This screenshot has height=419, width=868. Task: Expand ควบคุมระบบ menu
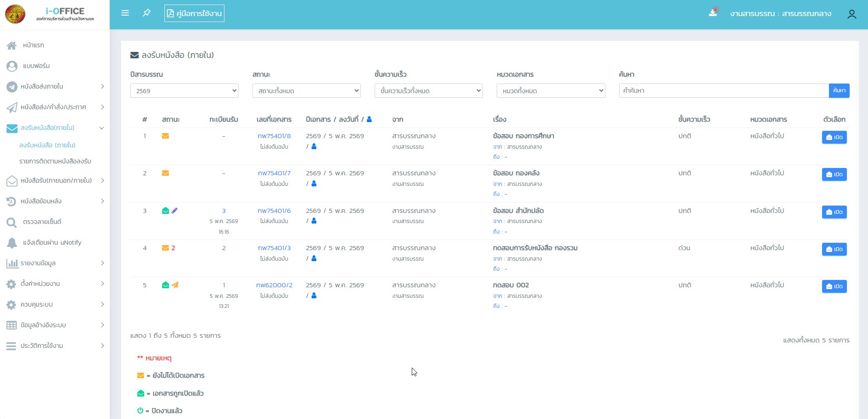(55, 304)
